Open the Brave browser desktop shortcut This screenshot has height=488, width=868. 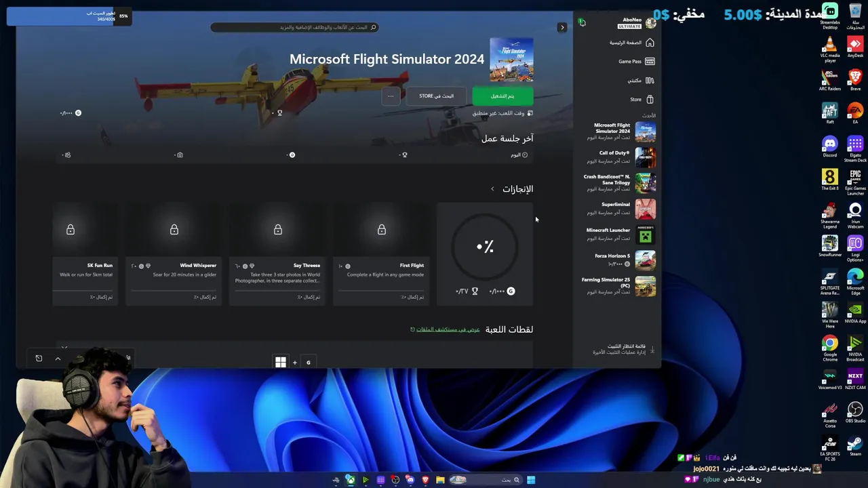pyautogui.click(x=855, y=80)
